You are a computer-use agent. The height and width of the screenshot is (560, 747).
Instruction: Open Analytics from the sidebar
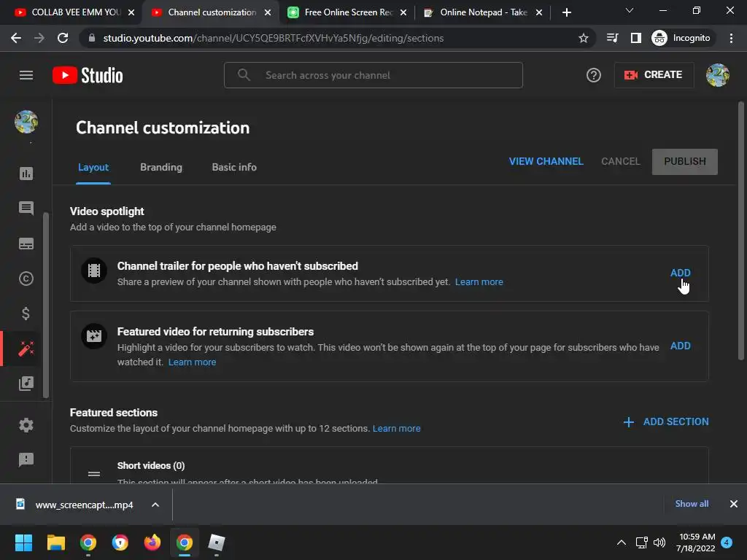click(x=26, y=174)
